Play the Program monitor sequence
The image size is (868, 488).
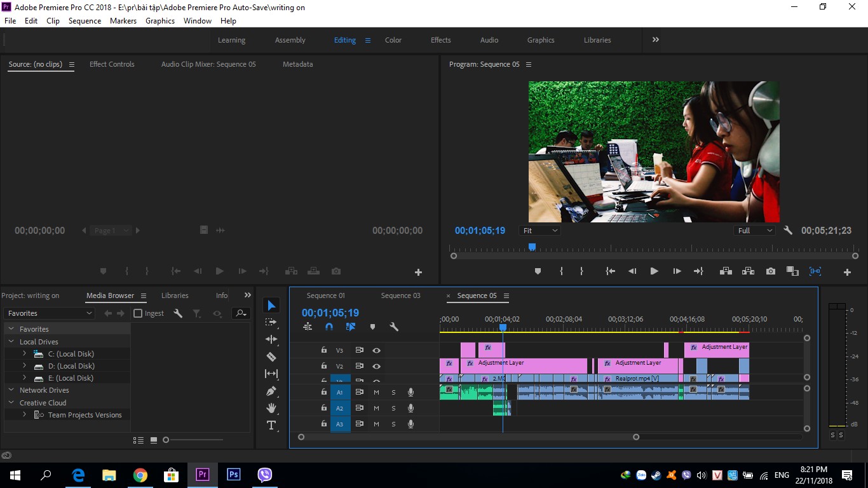point(654,271)
